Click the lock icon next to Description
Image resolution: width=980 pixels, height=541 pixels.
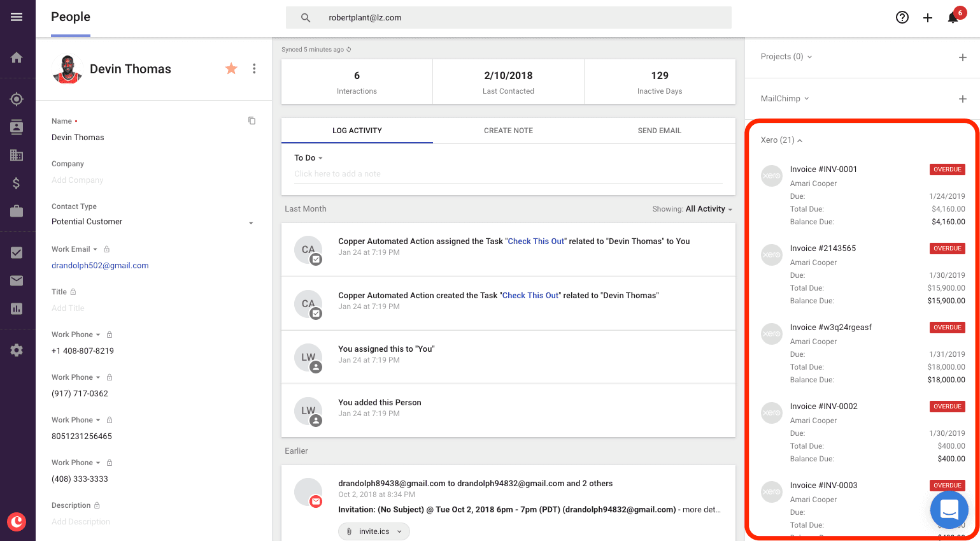tap(97, 505)
